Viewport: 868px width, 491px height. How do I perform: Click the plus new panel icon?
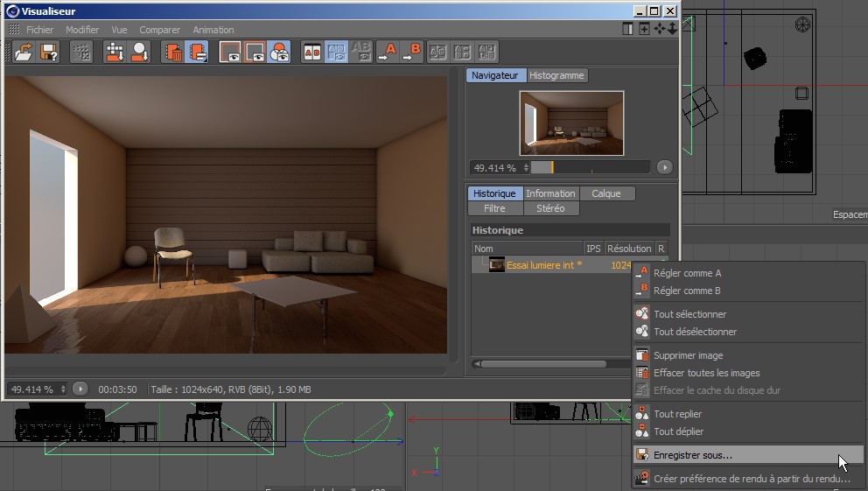click(x=644, y=29)
